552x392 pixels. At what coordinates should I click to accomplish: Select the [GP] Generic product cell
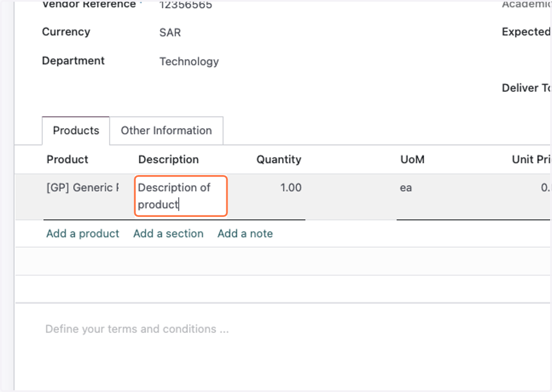[83, 187]
